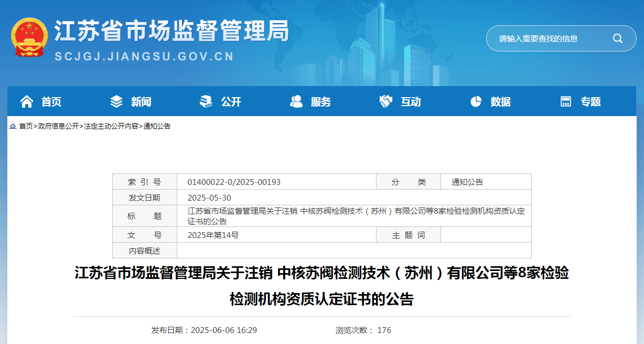Click the 浏览次数 176 view count
The image size is (644, 344).
click(x=363, y=330)
